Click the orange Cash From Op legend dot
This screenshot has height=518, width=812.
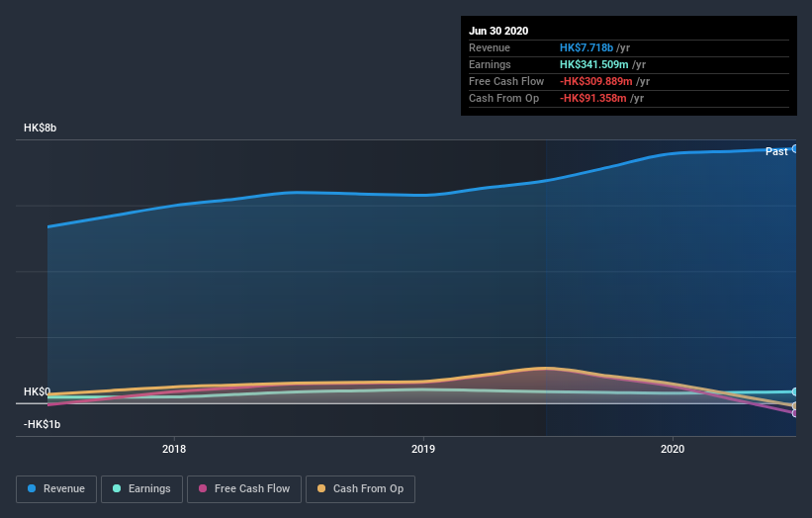pyautogui.click(x=321, y=488)
